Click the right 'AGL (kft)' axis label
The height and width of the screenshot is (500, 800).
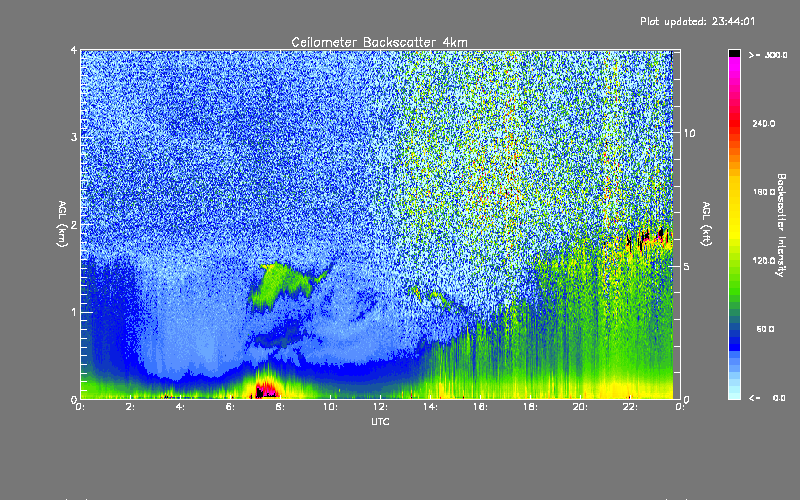coord(706,224)
